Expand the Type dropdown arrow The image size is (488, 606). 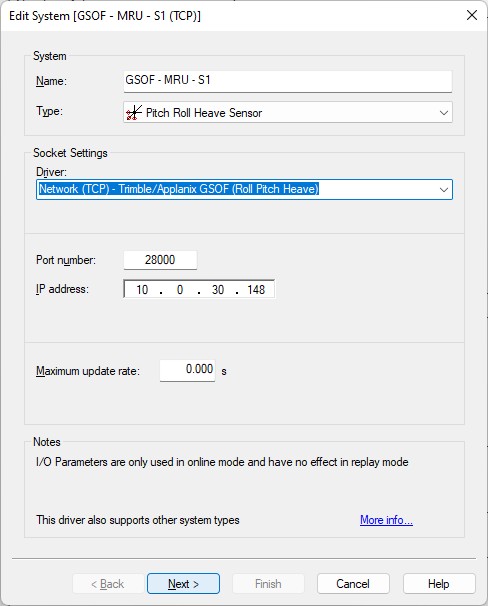pos(444,113)
